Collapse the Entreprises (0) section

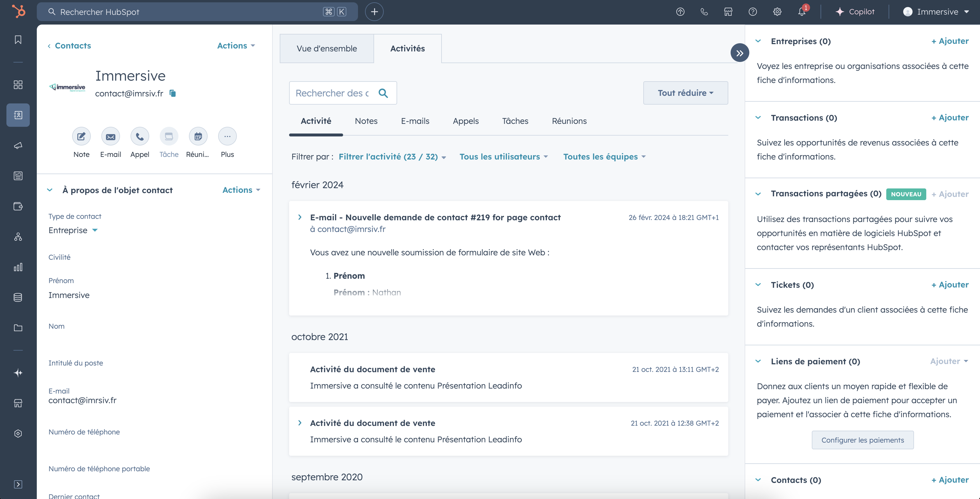point(758,41)
